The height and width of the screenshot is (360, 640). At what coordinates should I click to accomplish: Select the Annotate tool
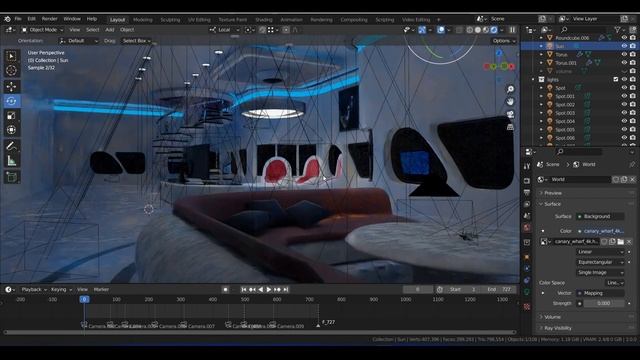click(11, 146)
